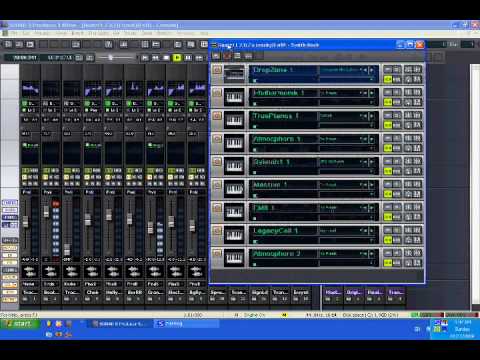
Task: Click the rewind button next to Stop
Action: click(x=155, y=58)
